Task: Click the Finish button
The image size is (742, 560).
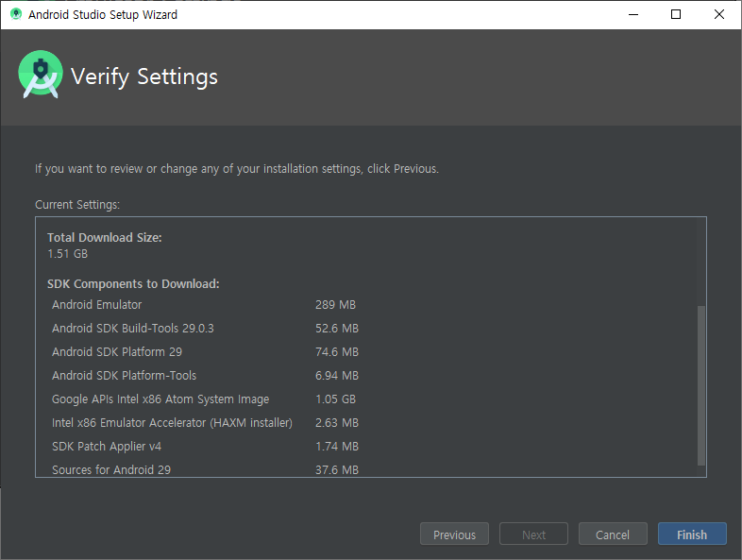Action: click(x=692, y=534)
